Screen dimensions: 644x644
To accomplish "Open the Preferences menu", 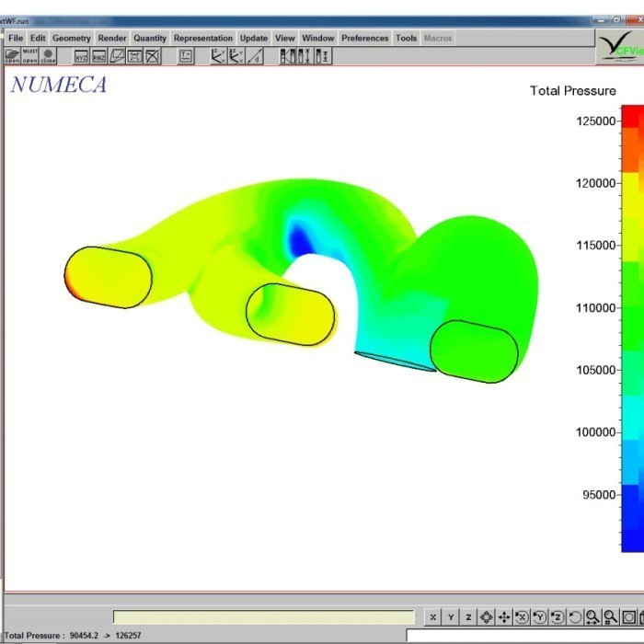I will pyautogui.click(x=364, y=39).
